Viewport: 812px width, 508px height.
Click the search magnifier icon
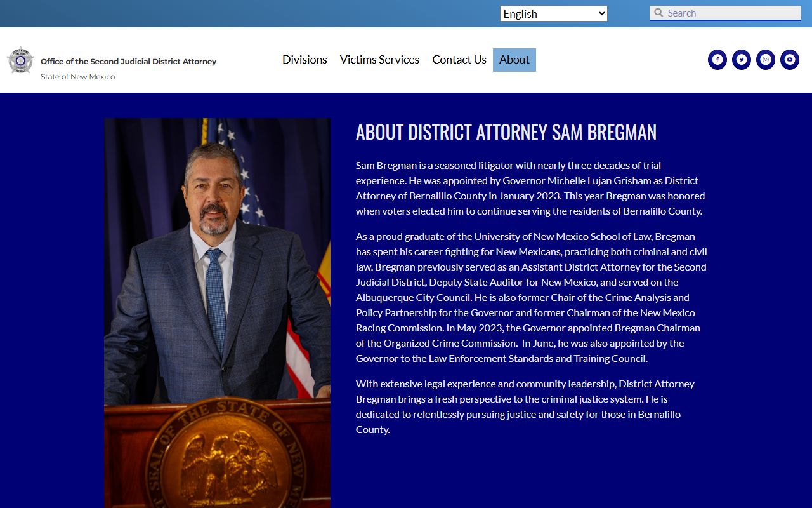tap(658, 13)
